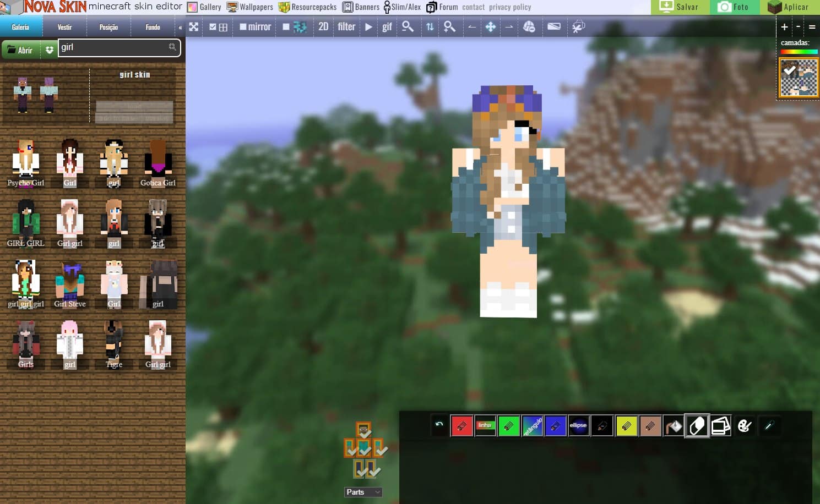Viewport: 820px width, 504px height.
Task: Open the Forum link
Action: click(448, 7)
